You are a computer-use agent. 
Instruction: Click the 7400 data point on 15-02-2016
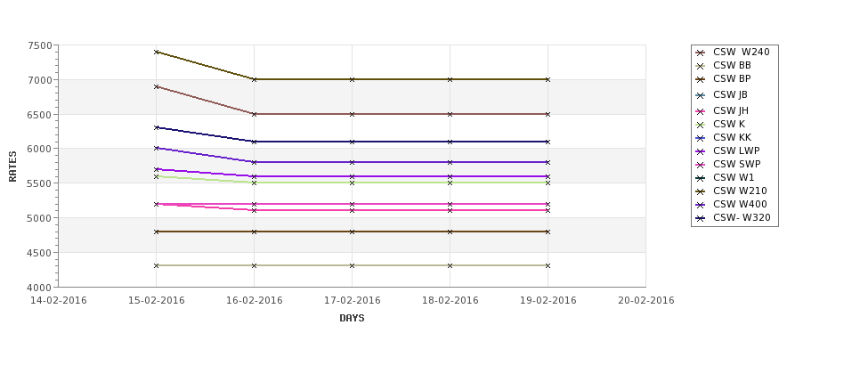(x=156, y=52)
